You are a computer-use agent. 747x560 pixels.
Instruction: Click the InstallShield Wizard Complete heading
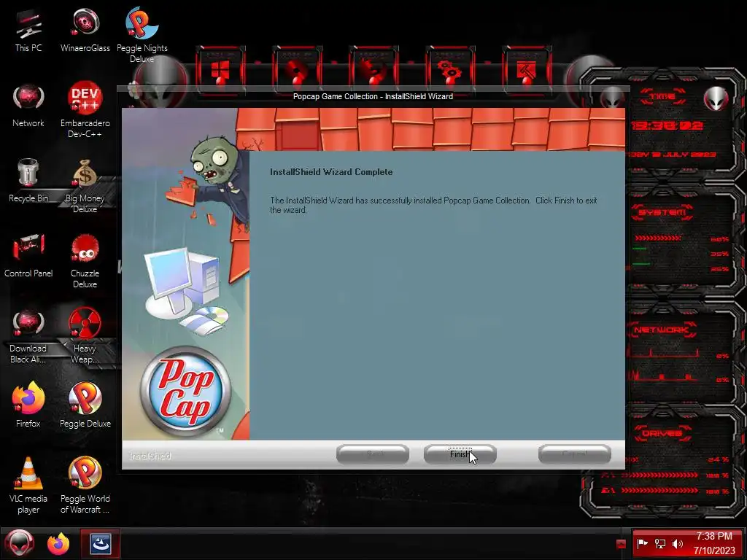coord(331,172)
